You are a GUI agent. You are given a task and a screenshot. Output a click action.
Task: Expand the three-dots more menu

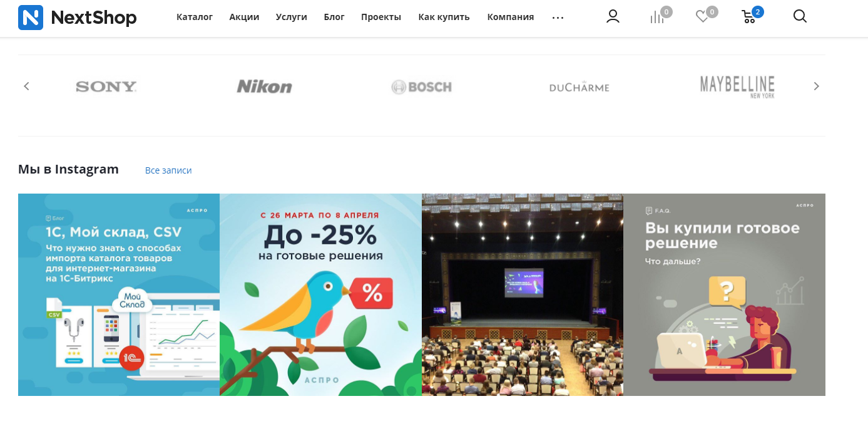click(x=558, y=18)
